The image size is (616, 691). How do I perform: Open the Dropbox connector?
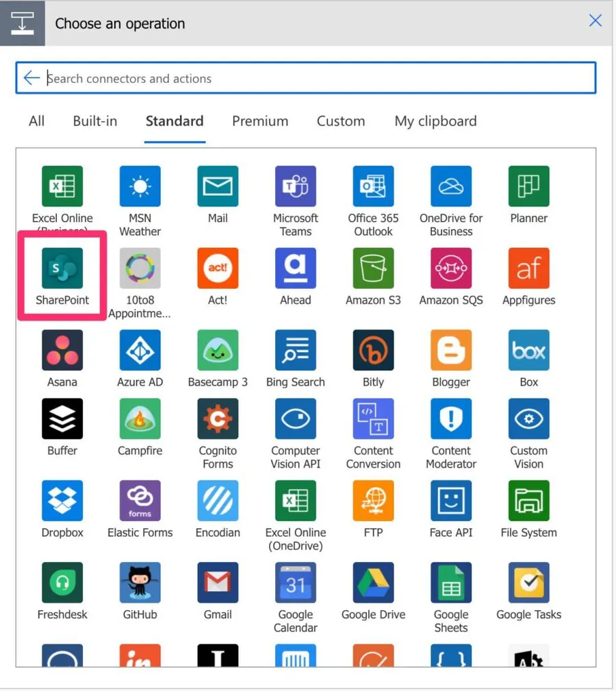click(62, 501)
